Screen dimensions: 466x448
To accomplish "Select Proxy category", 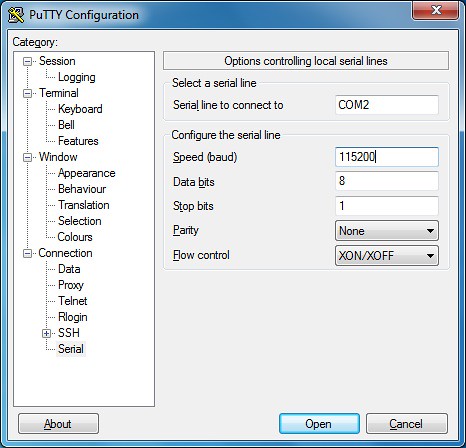I will point(71,285).
